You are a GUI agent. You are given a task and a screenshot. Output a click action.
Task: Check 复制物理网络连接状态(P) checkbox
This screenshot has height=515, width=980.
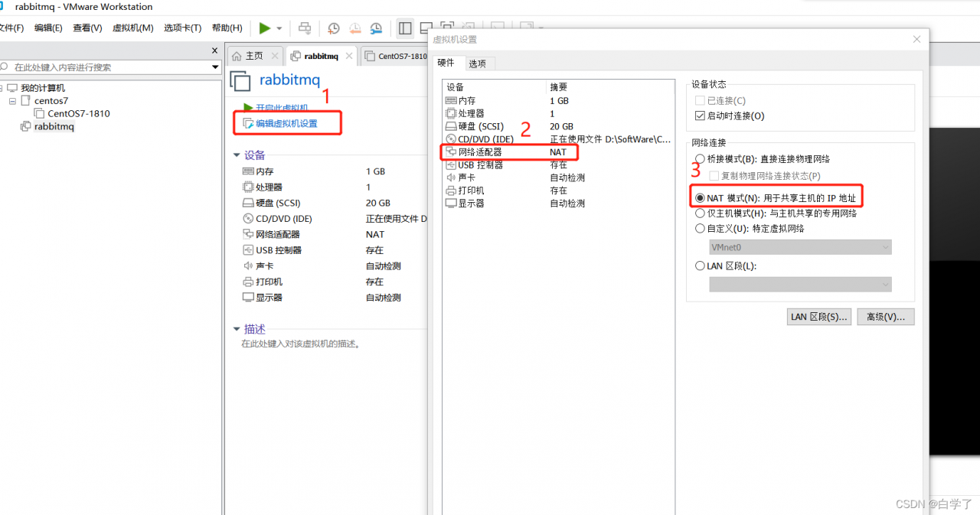[x=714, y=175]
